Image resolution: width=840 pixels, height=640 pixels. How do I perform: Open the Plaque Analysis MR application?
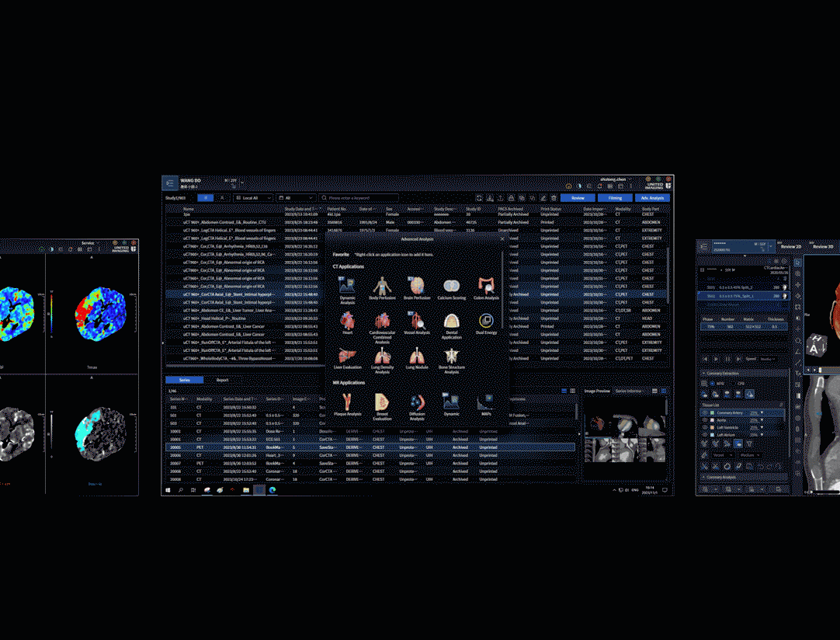click(x=347, y=402)
